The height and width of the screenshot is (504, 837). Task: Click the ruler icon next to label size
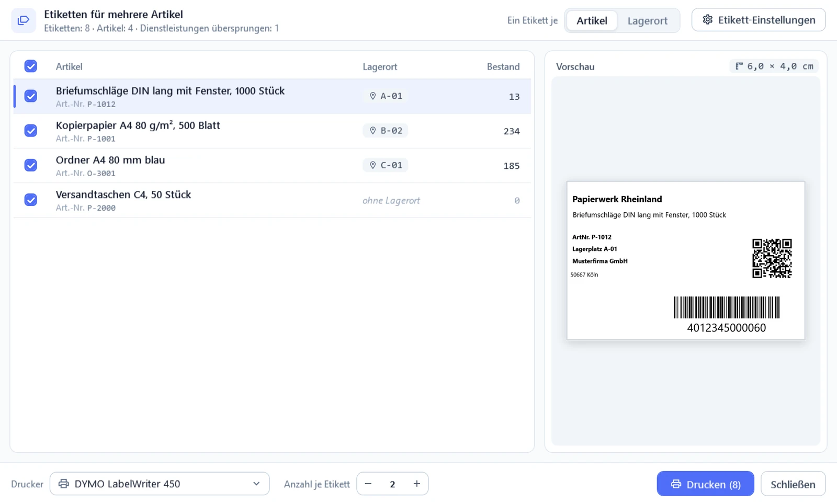[739, 66]
